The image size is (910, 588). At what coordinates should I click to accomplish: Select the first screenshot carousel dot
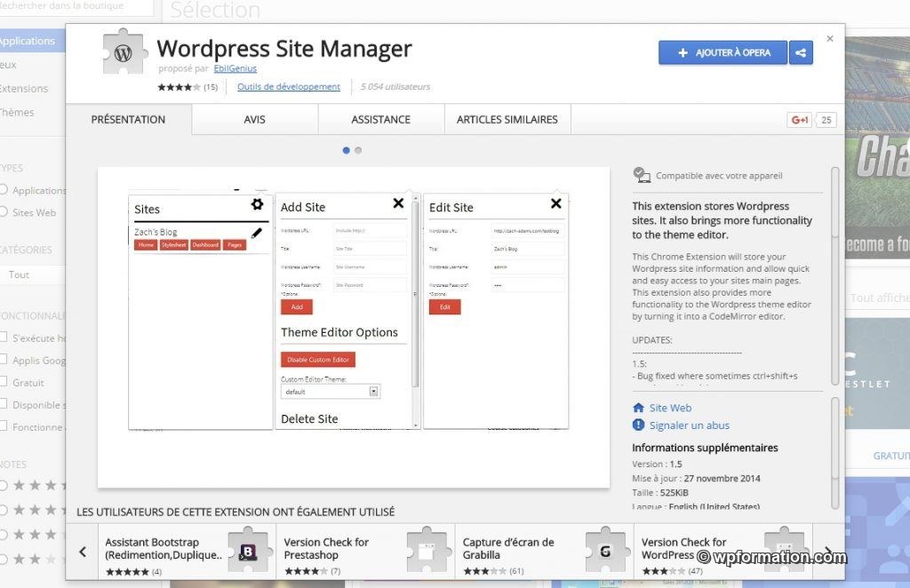346,150
